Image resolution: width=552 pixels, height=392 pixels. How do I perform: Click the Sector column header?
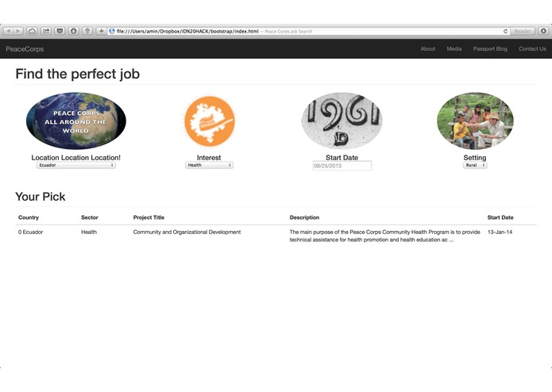click(x=90, y=217)
